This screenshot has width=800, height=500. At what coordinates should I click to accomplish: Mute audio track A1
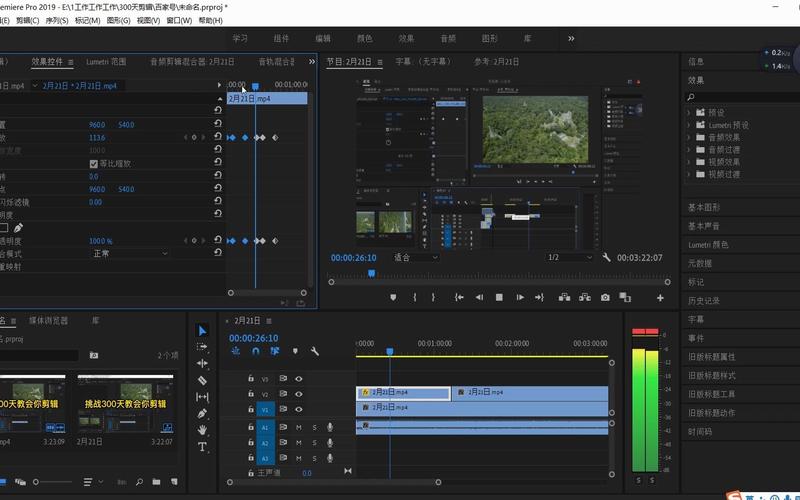[299, 428]
